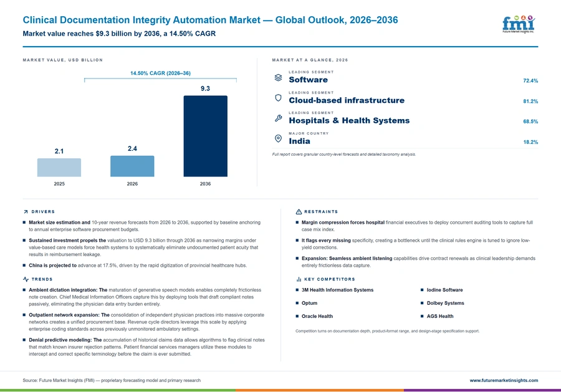
Task: Click the Oracle Health competitor entry
Action: pos(317,316)
